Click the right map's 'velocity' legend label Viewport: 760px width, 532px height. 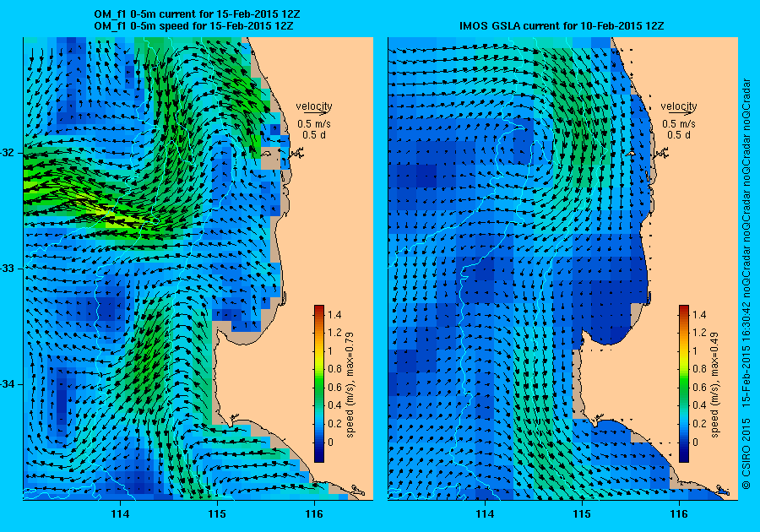tap(679, 106)
